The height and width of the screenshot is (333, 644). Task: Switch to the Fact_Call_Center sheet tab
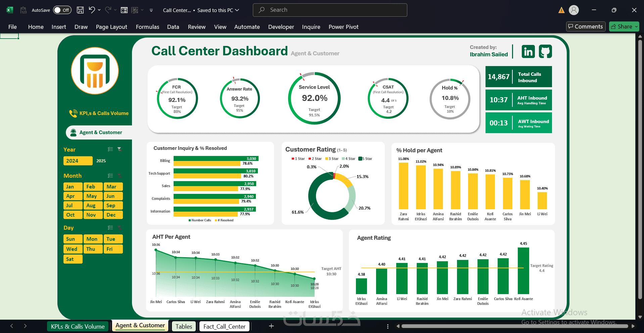[x=224, y=326]
